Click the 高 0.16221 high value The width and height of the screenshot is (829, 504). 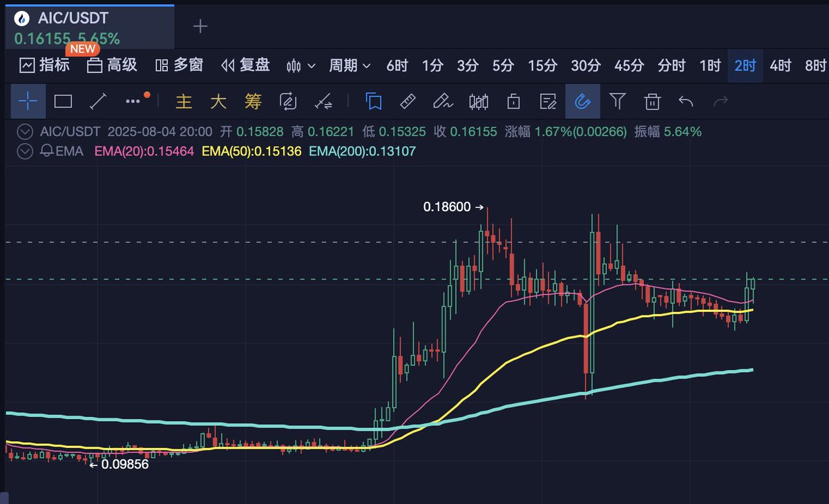[323, 131]
